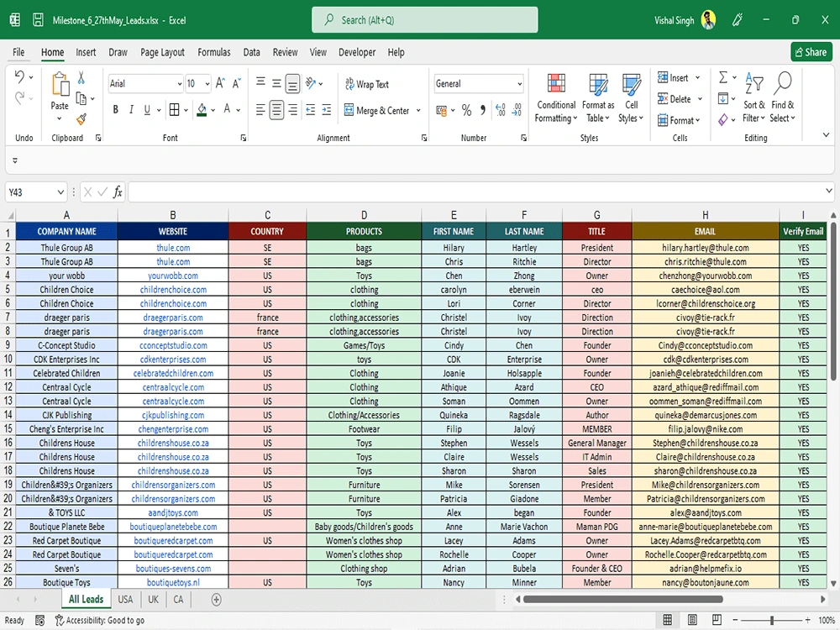This screenshot has height=630, width=840.
Task: Toggle Top Align
Action: 260,82
